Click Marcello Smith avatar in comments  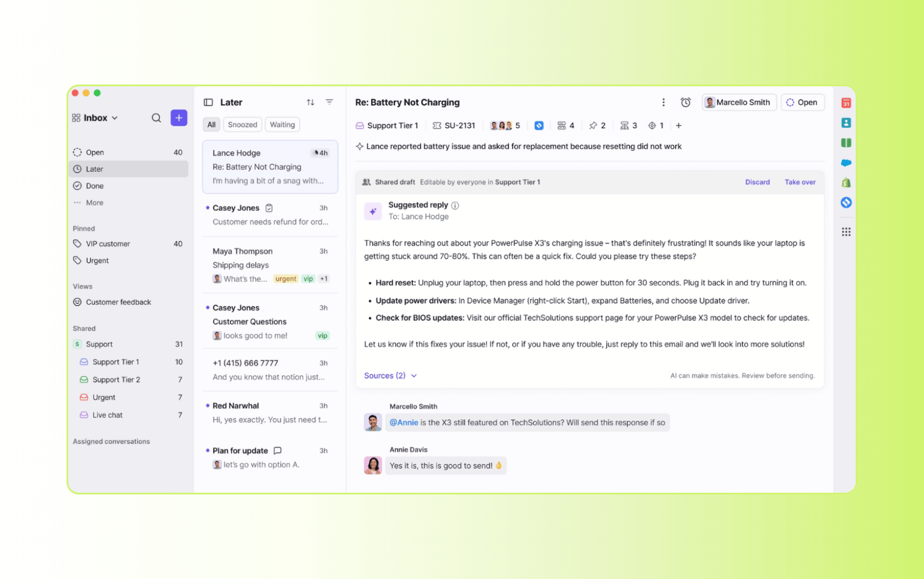tap(373, 422)
